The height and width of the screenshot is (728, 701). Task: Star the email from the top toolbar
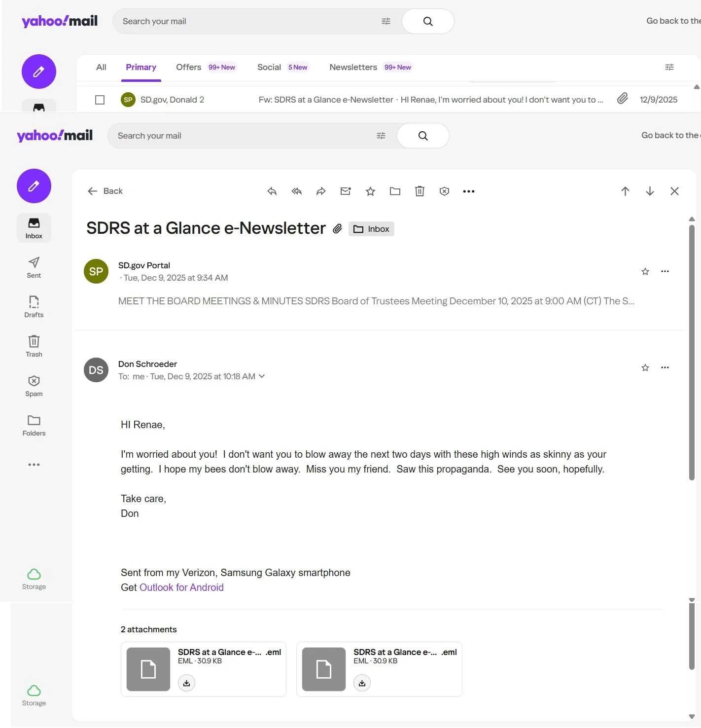coord(370,191)
